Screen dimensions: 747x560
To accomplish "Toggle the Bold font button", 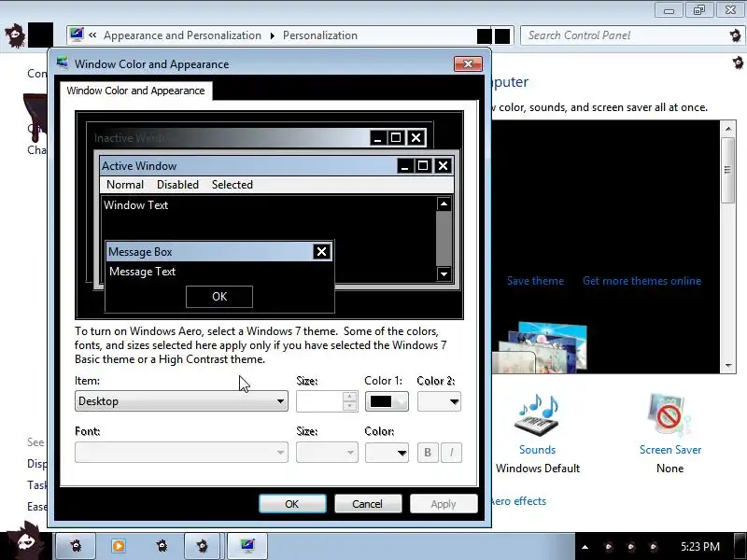I will coord(428,453).
